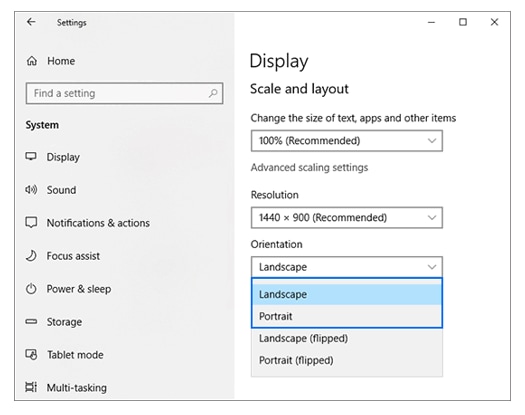Screen dimensions: 525x415
Task: Expand the 100% (Recommended) scale dropdown
Action: (x=347, y=141)
